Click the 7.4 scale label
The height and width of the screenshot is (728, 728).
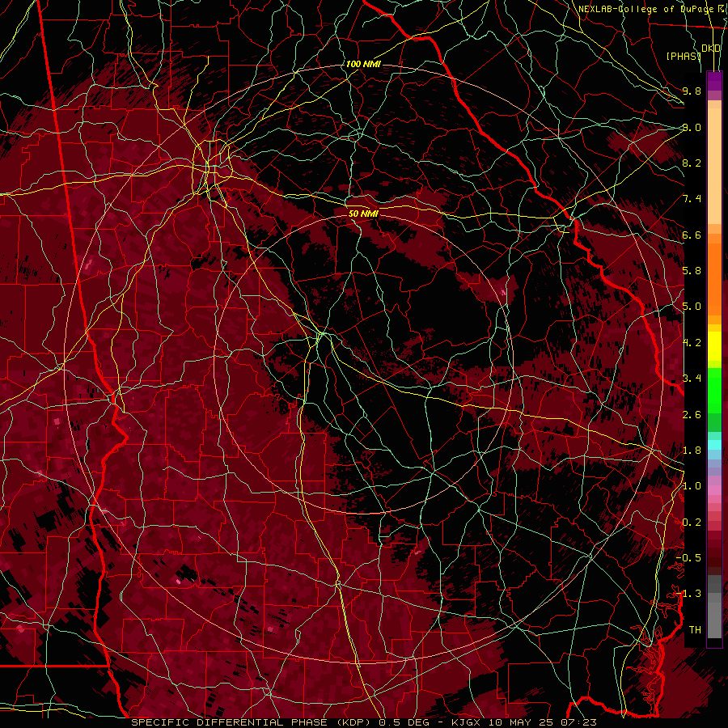point(692,199)
